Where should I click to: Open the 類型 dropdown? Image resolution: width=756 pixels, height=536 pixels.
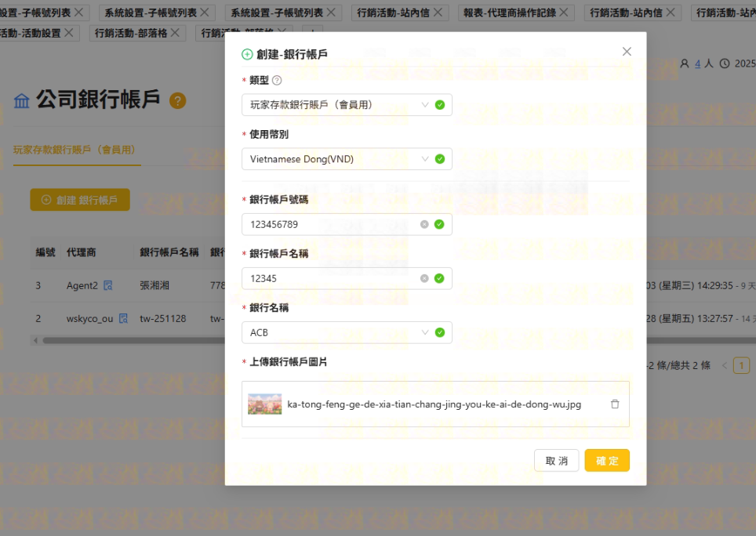coord(337,104)
